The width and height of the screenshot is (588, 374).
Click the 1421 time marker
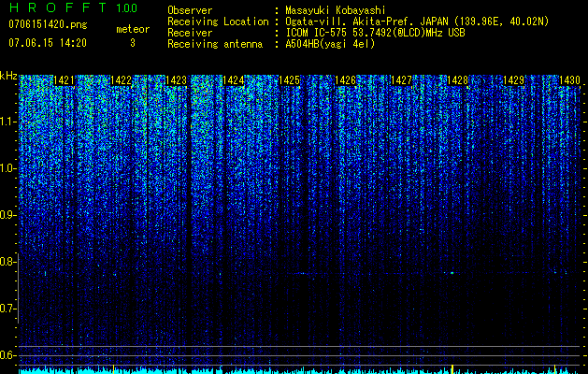tap(64, 80)
